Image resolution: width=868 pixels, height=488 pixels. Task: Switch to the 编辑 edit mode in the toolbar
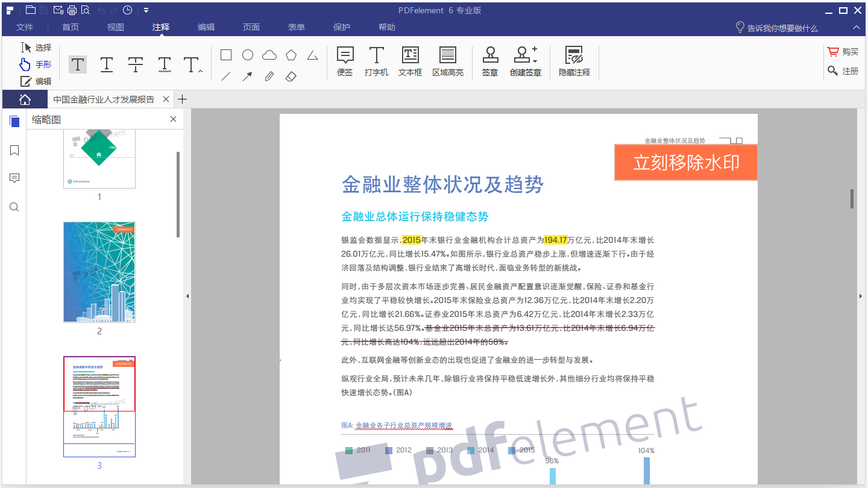[36, 81]
